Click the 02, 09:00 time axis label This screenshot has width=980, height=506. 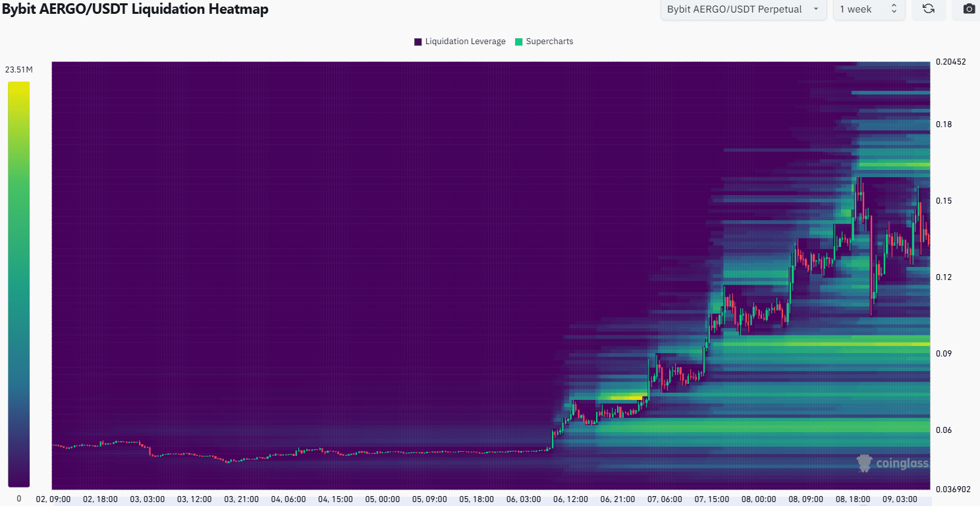click(x=53, y=499)
